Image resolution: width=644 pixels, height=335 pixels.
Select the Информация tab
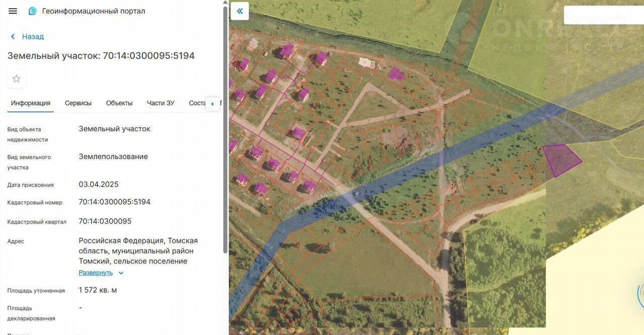click(31, 103)
